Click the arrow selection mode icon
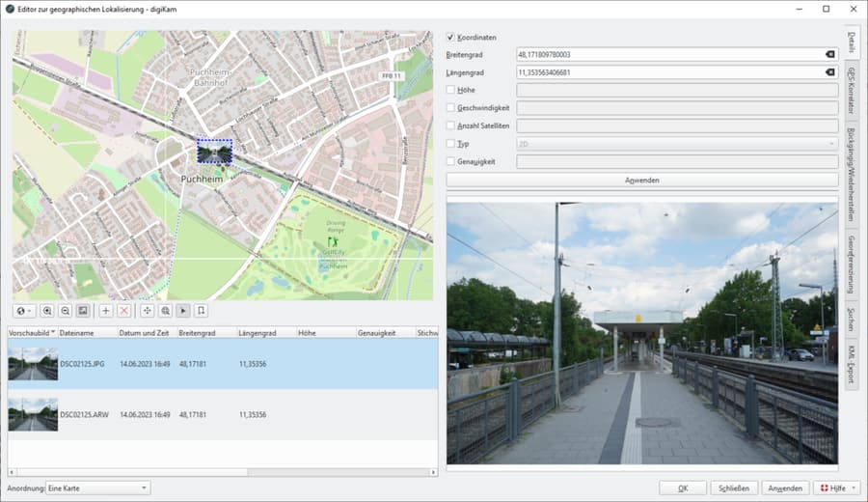This screenshot has width=868, height=502. click(x=183, y=311)
